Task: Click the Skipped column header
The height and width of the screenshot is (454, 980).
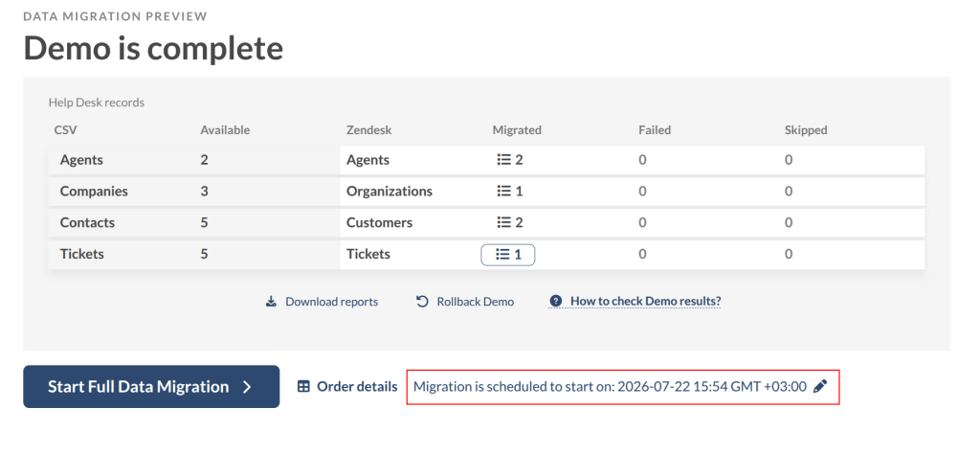Action: point(806,130)
